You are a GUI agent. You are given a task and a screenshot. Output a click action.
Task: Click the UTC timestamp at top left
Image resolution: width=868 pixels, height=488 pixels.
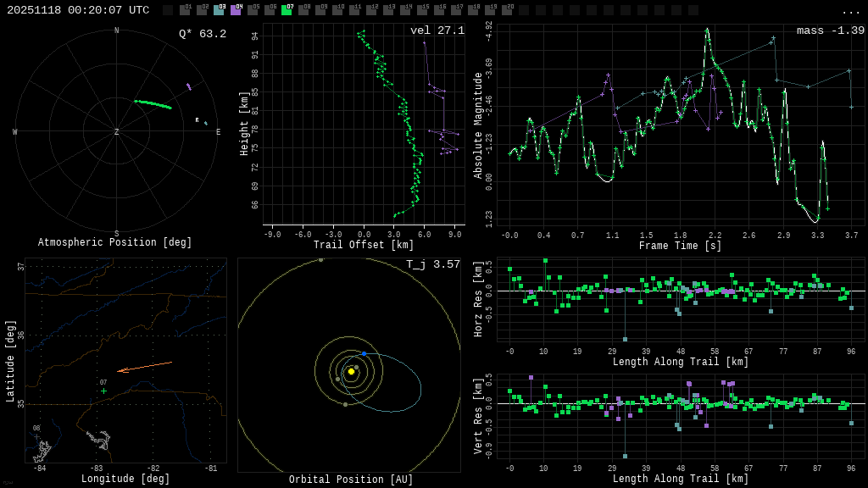(x=78, y=10)
